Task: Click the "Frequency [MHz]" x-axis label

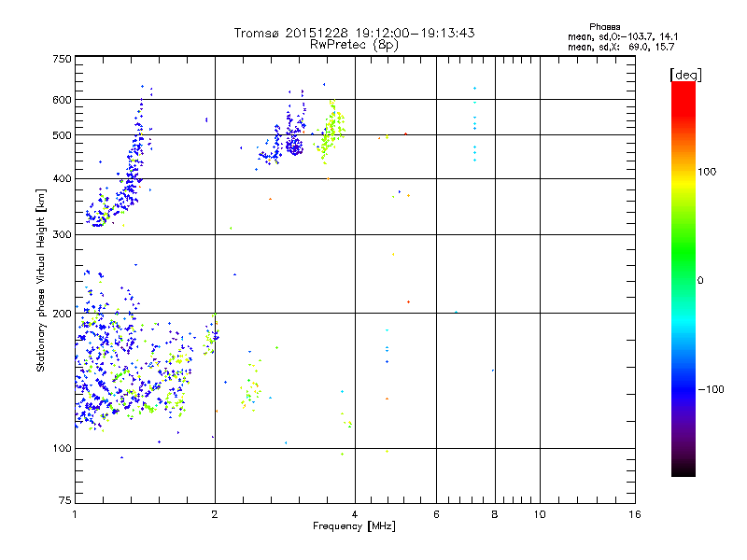Action: coord(354,526)
